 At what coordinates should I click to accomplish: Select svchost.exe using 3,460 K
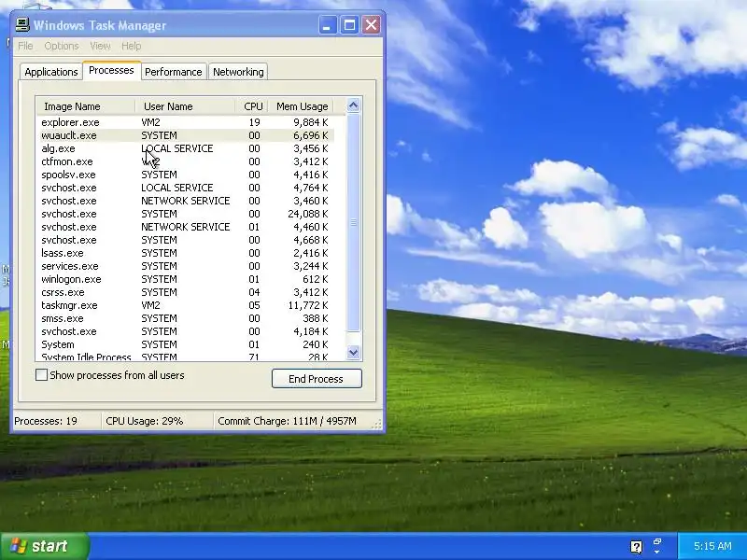point(185,201)
